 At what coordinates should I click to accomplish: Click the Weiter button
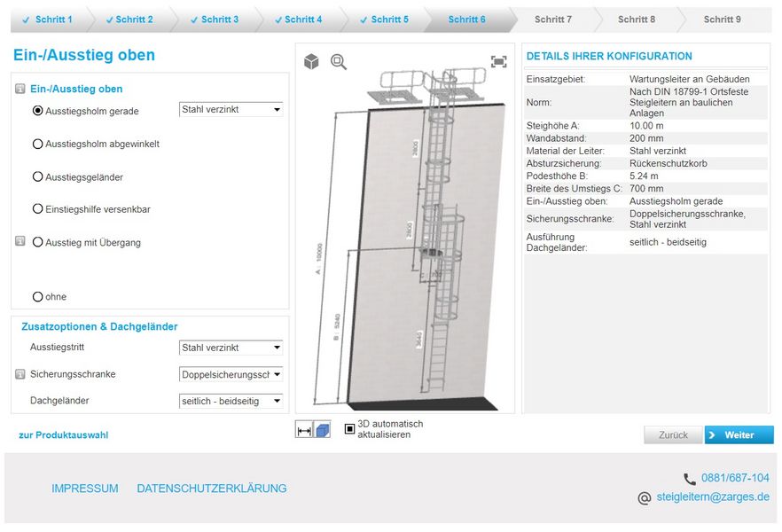[739, 434]
